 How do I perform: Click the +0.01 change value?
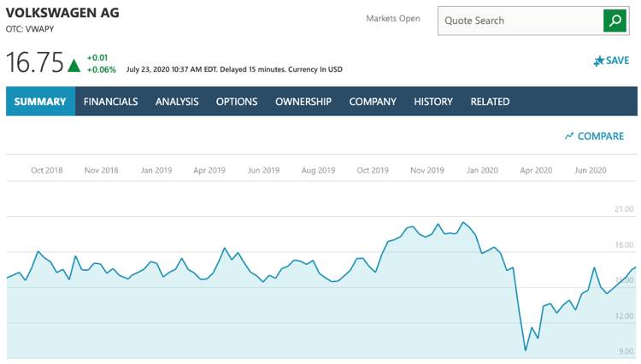point(97,57)
